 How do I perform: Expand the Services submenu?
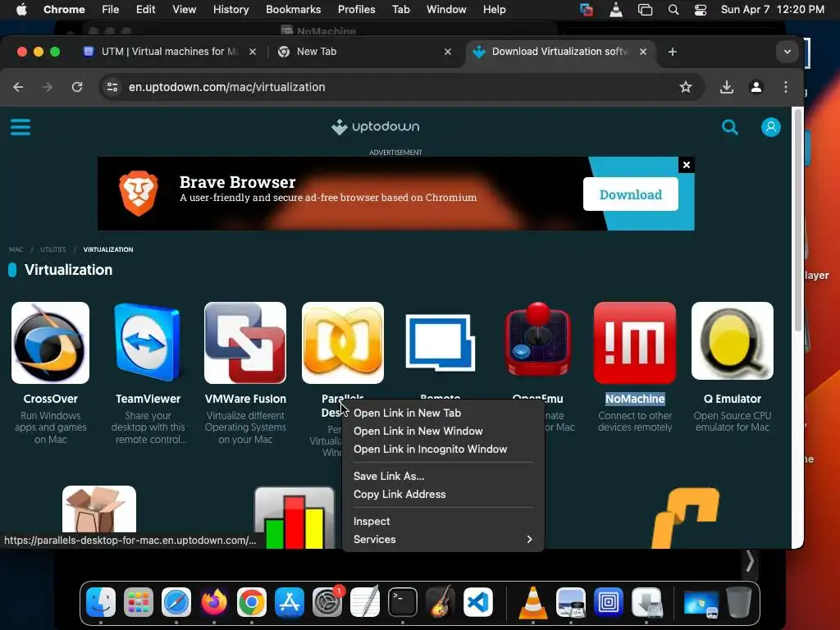tap(442, 540)
